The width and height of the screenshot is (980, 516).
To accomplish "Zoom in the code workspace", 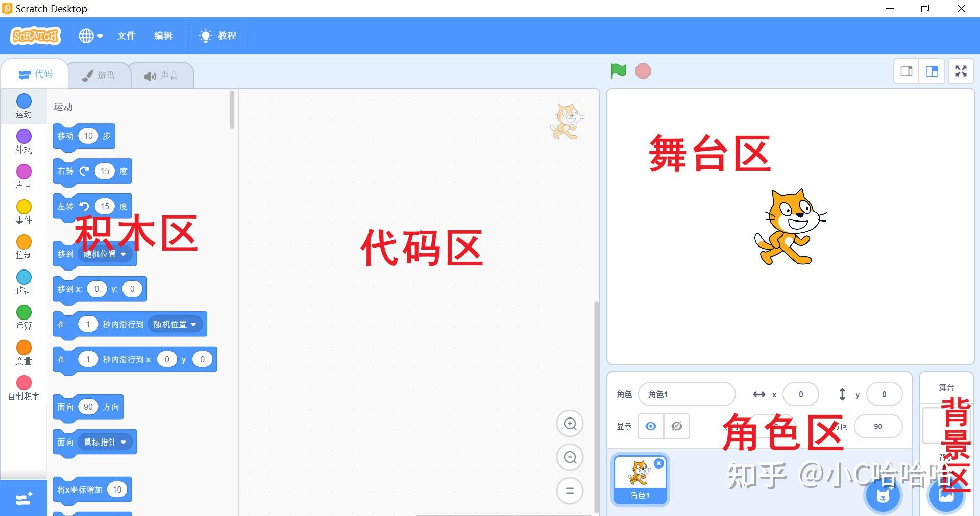I will click(x=570, y=424).
